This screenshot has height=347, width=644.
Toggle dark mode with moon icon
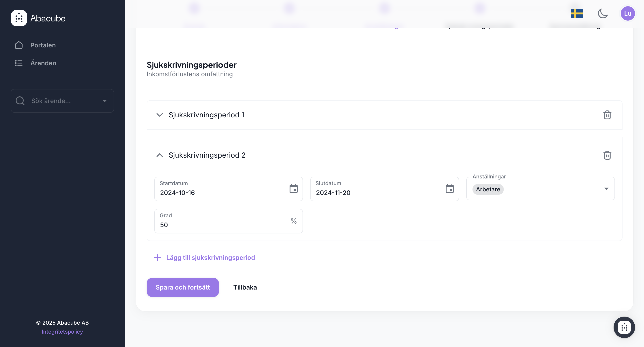[602, 13]
